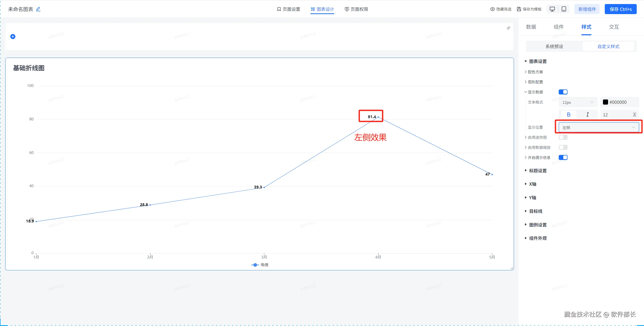Open the 显示位置 dropdown showing 左侧
The height and width of the screenshot is (326, 644).
598,127
